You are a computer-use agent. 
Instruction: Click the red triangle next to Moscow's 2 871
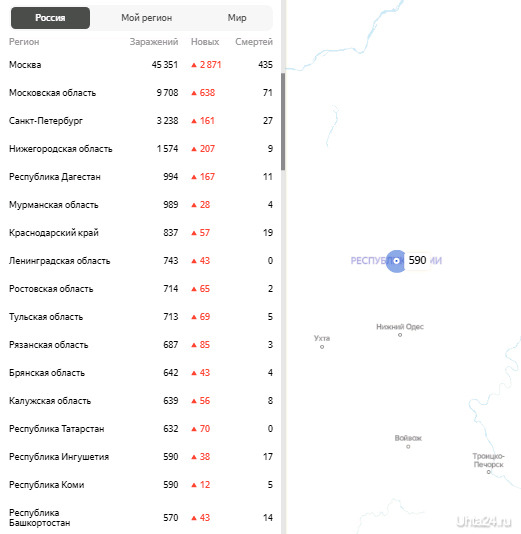[x=194, y=65]
